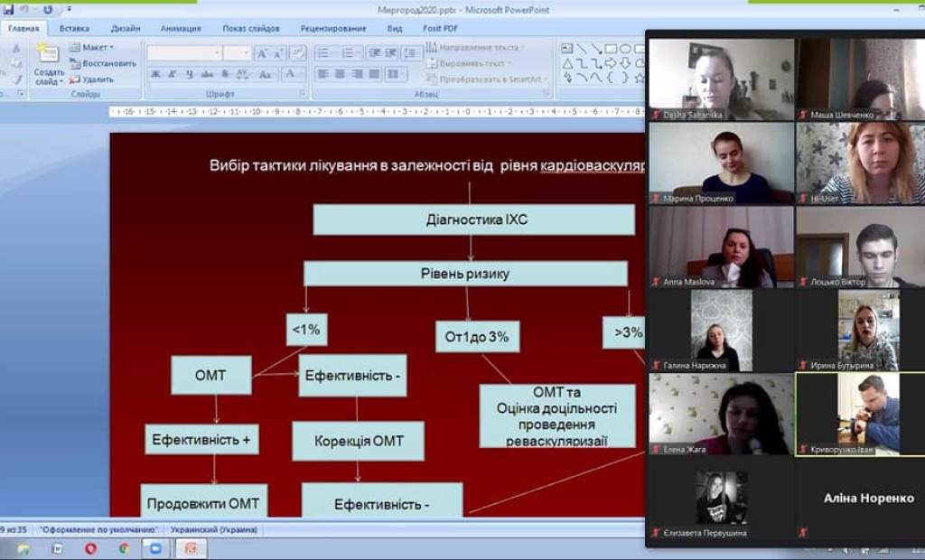This screenshot has width=925, height=560.
Task: Open the font name combo box
Action: 184,53
